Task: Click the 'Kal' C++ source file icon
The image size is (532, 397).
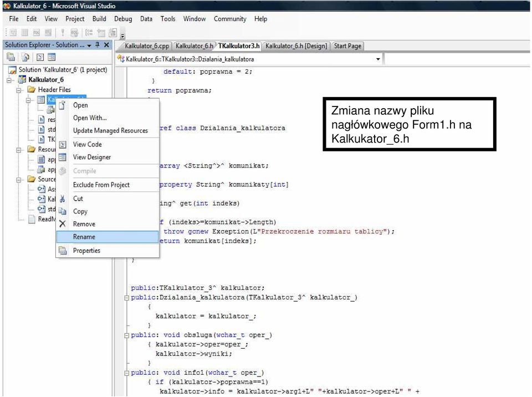Action: [42, 199]
